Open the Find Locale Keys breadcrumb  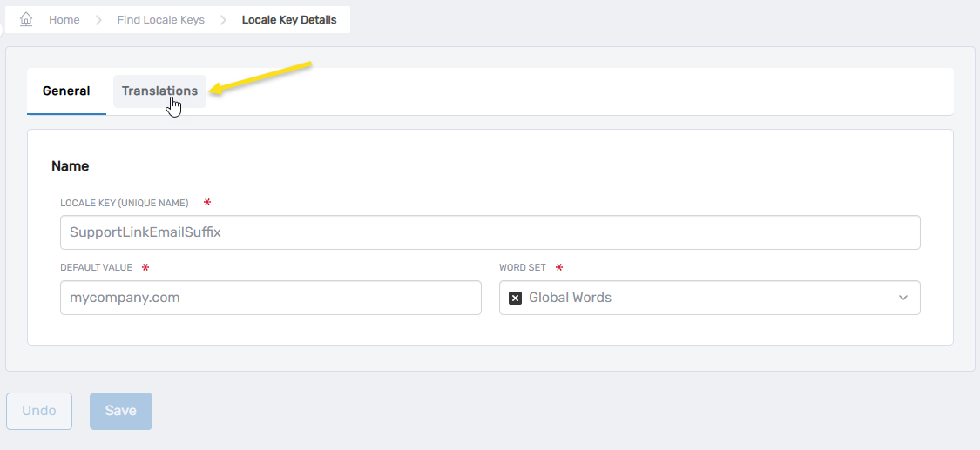160,20
